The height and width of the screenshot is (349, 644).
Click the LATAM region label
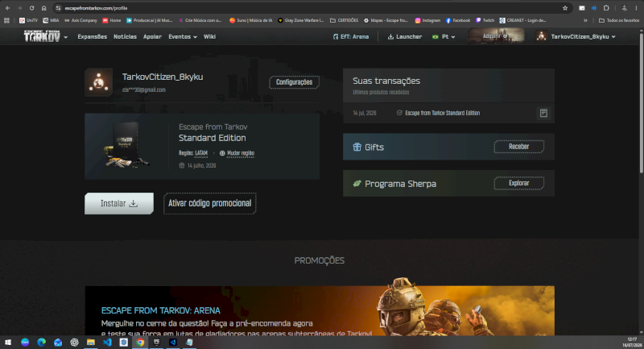200,153
